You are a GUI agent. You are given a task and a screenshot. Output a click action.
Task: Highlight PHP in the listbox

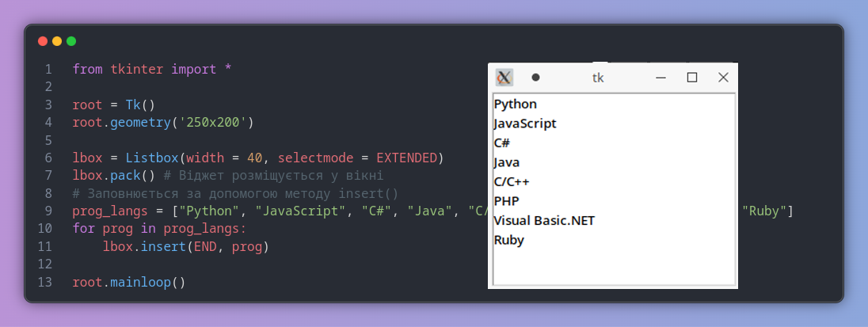[x=506, y=201]
